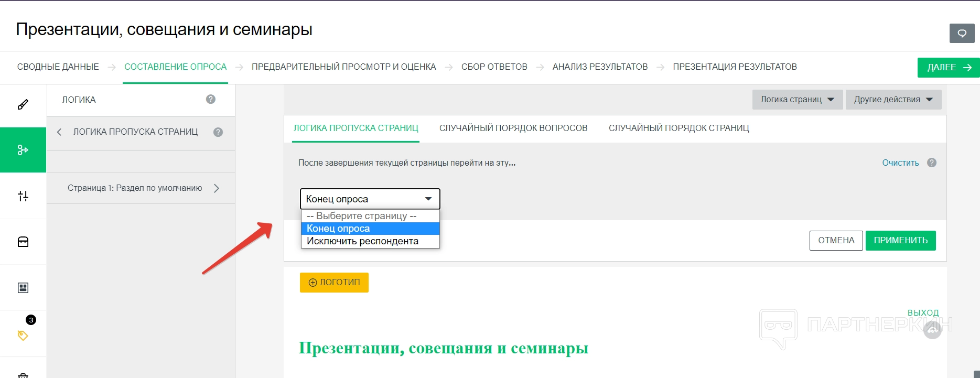Open the question bank storefront icon
This screenshot has height=378, width=980.
click(23, 242)
